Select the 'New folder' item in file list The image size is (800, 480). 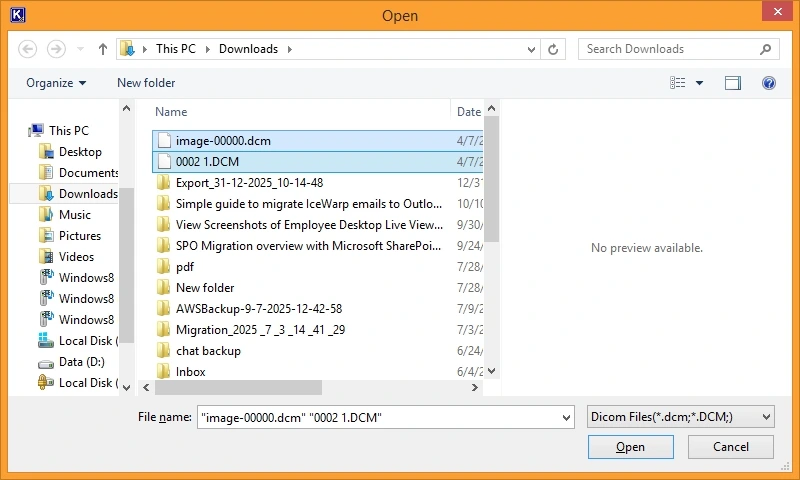coord(205,288)
